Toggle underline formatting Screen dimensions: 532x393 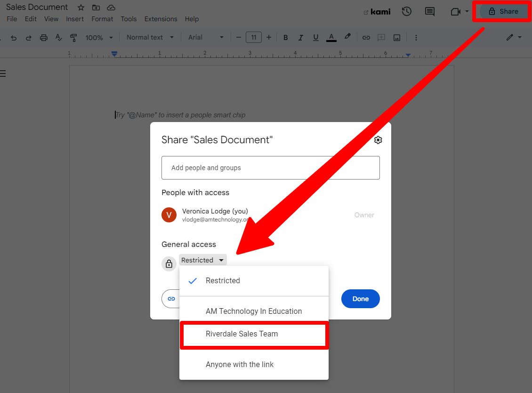(x=315, y=38)
